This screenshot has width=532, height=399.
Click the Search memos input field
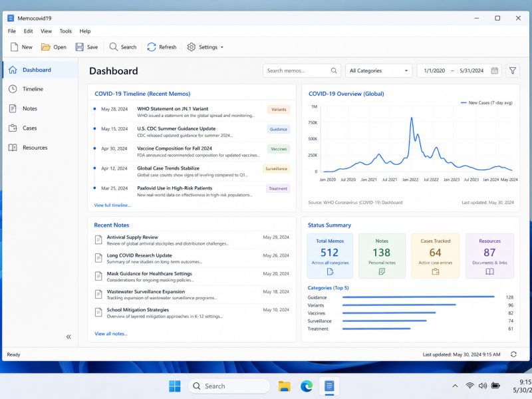coord(302,70)
